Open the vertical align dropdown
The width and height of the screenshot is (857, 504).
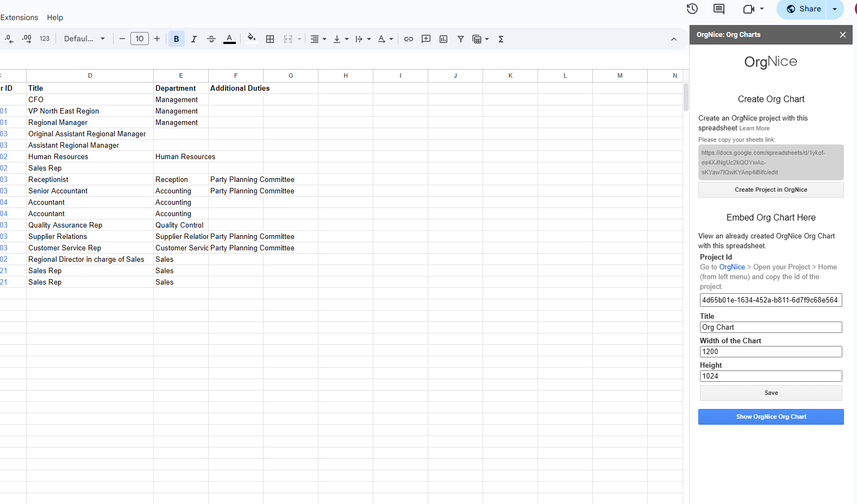pos(341,39)
